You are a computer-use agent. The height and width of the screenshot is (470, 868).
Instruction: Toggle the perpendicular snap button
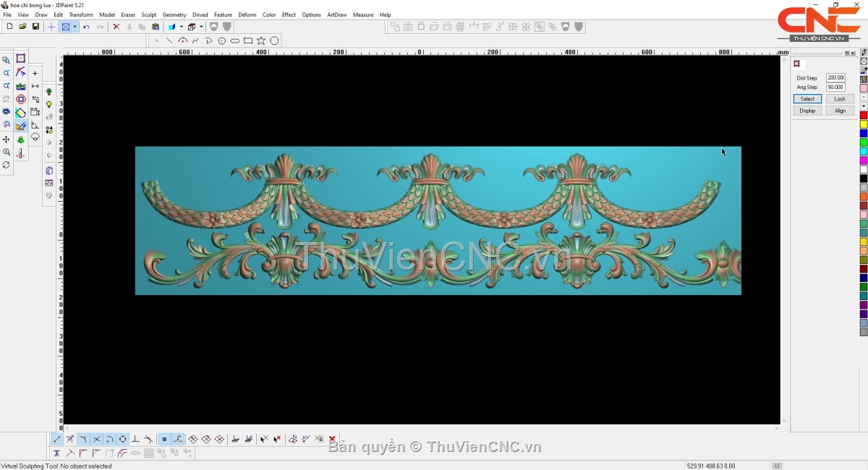135,439
